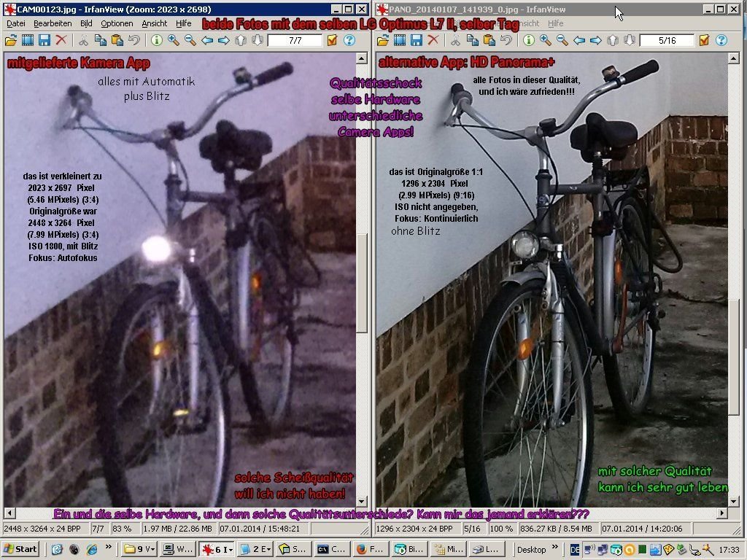747x560 pixels.
Task: Open settings checkmark icon in PANO window
Action: 704,41
